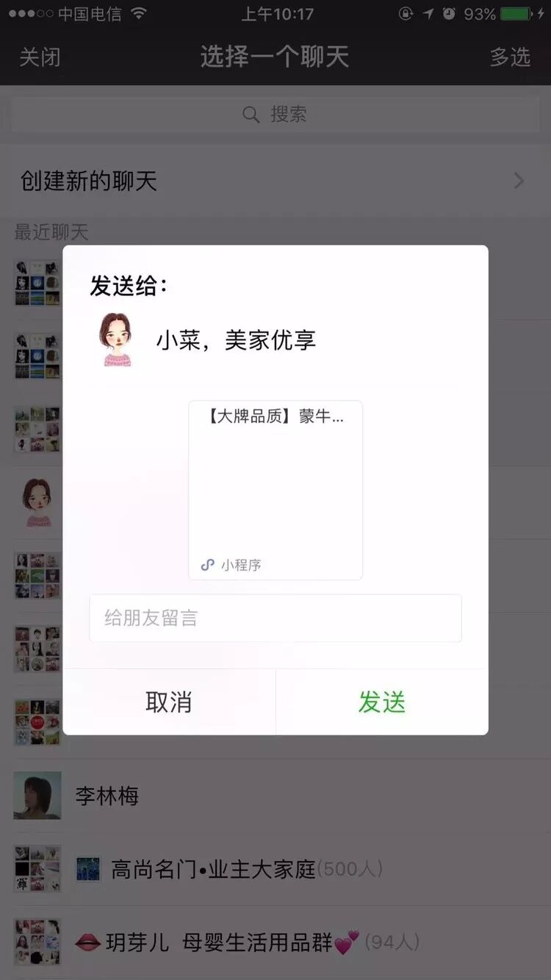Open the 【大牌品质】蒙牛 mini program card preview

point(275,490)
